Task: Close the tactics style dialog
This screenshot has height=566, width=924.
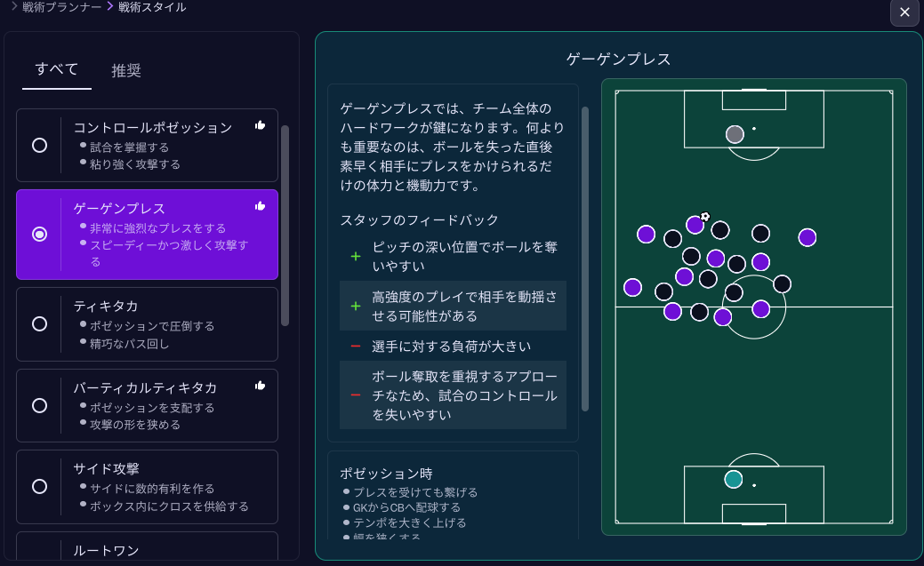Action: tap(904, 12)
